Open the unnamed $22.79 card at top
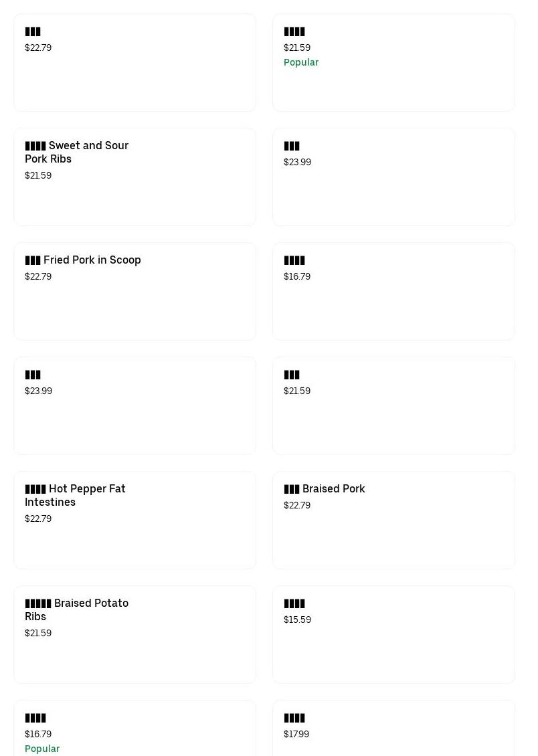The image size is (538, 756). click(x=134, y=62)
